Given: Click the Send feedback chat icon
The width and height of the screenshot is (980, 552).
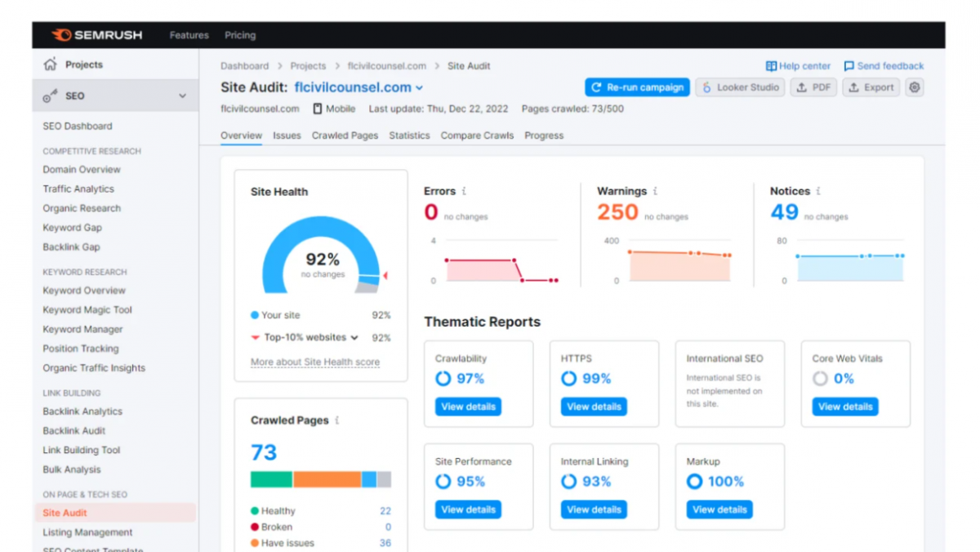Looking at the screenshot, I should [x=849, y=66].
